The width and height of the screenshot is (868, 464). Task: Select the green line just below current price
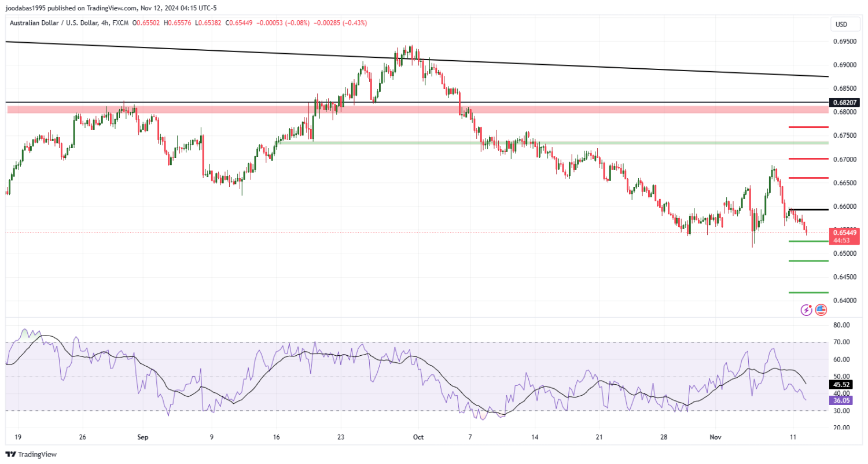[808, 241]
